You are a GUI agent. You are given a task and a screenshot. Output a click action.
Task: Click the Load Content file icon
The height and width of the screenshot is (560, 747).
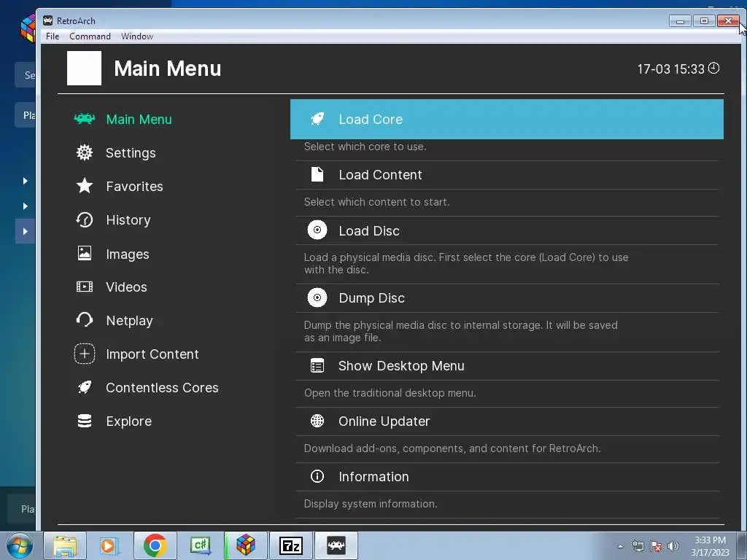317,175
